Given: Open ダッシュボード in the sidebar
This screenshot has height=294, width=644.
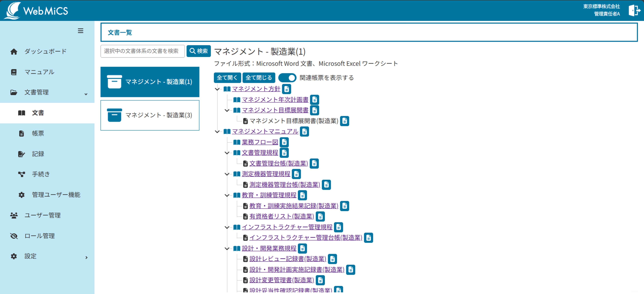Looking at the screenshot, I should [45, 51].
